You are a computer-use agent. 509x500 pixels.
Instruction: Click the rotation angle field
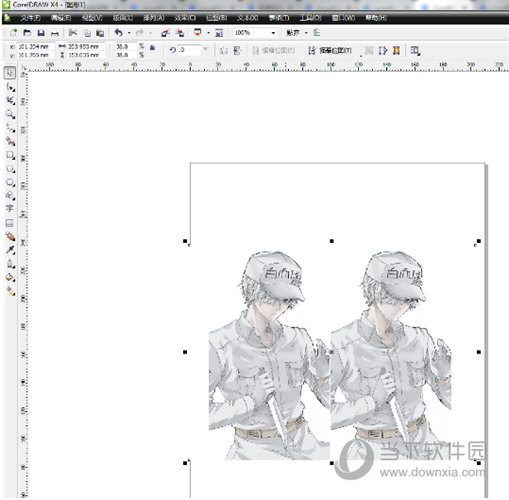coord(189,50)
